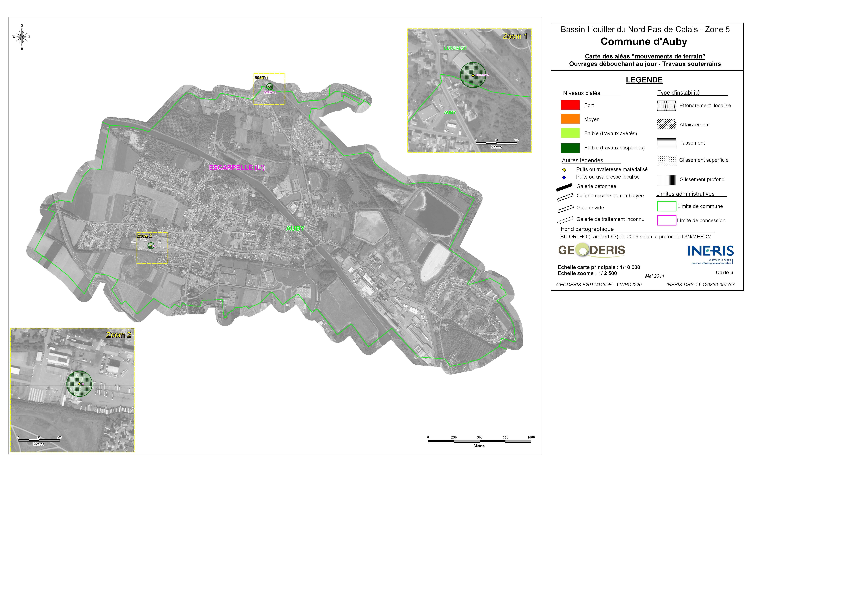Click the small hazard circle near DOUAY 2 on main map

(270, 87)
